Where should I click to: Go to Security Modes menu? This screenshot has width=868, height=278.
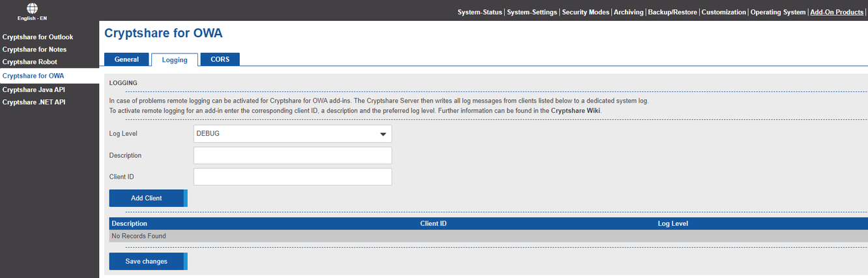pos(586,12)
